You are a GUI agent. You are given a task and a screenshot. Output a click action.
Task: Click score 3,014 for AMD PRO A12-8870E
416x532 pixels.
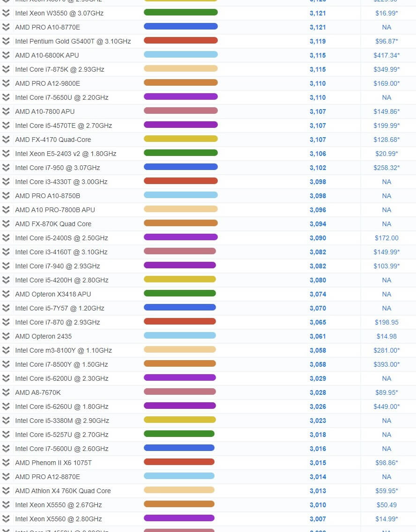[318, 477]
